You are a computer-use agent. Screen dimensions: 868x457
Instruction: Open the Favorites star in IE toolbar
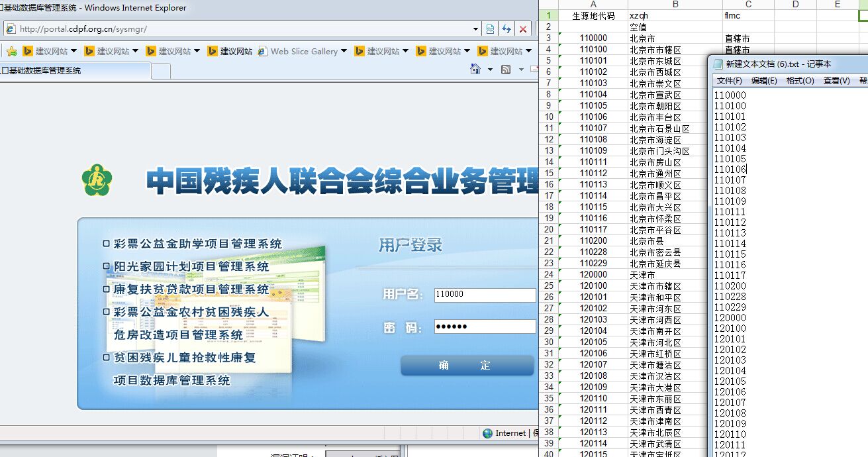point(11,51)
